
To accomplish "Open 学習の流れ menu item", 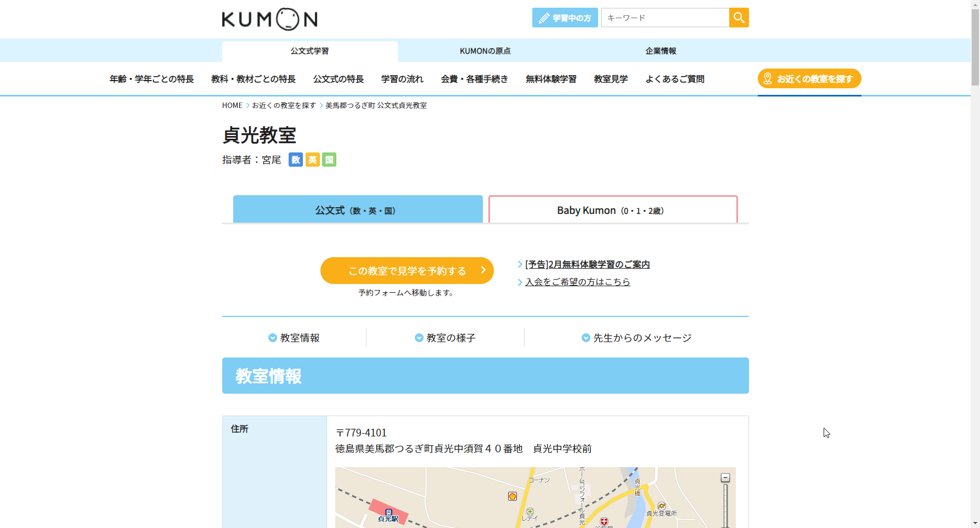I will click(x=402, y=79).
